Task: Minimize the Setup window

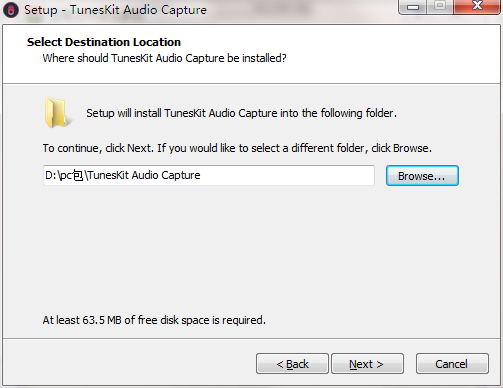Action: point(413,6)
